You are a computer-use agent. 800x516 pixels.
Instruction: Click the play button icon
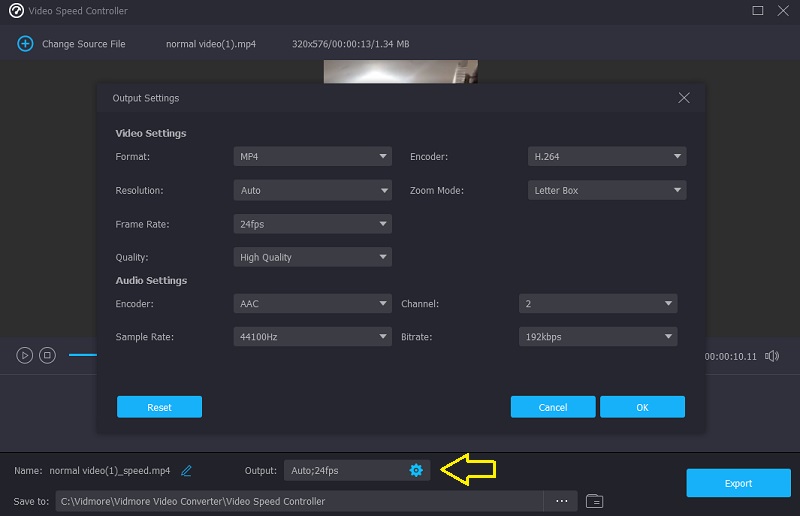click(24, 355)
